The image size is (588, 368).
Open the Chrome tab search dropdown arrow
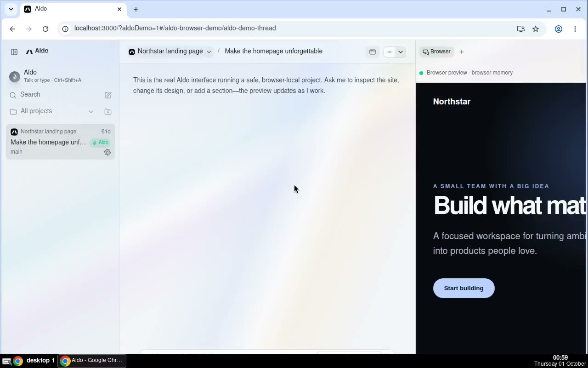tap(11, 9)
